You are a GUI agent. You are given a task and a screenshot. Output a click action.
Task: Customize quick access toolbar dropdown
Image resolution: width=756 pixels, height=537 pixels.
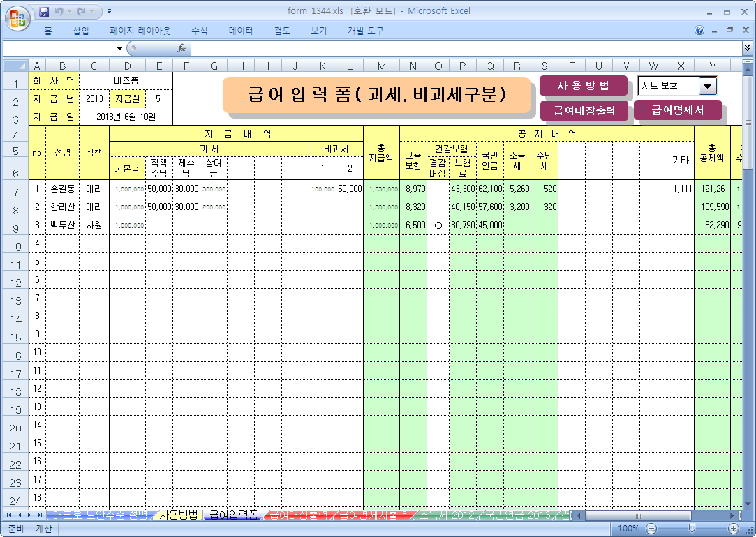tap(110, 12)
